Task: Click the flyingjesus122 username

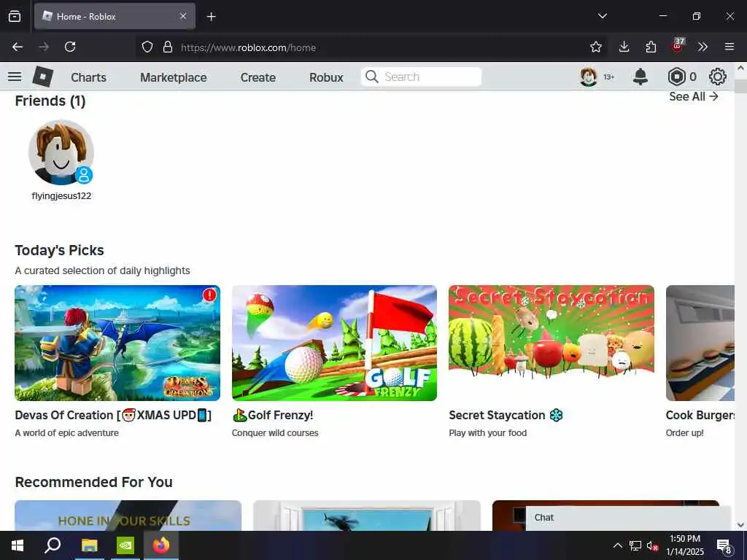Action: (x=61, y=195)
